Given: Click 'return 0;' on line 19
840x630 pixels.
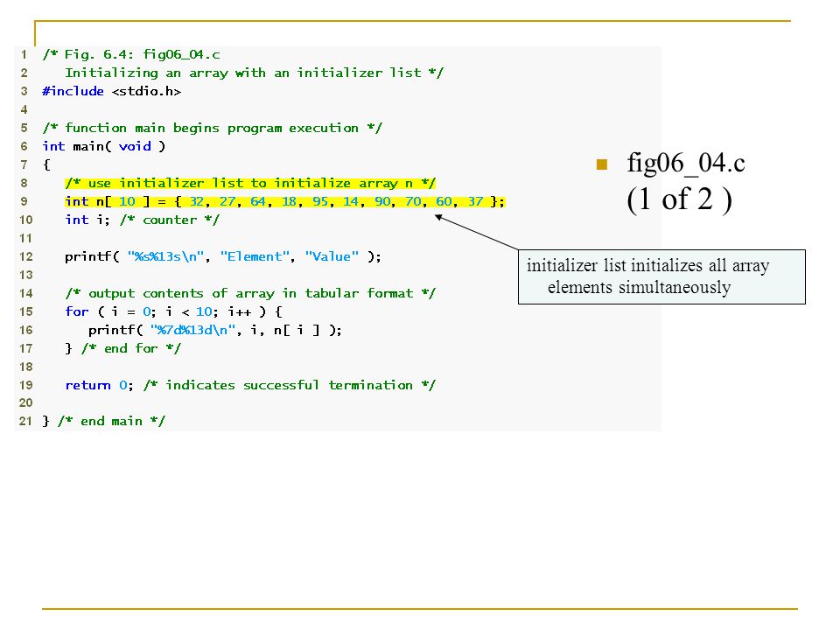Looking at the screenshot, I should coord(99,385).
